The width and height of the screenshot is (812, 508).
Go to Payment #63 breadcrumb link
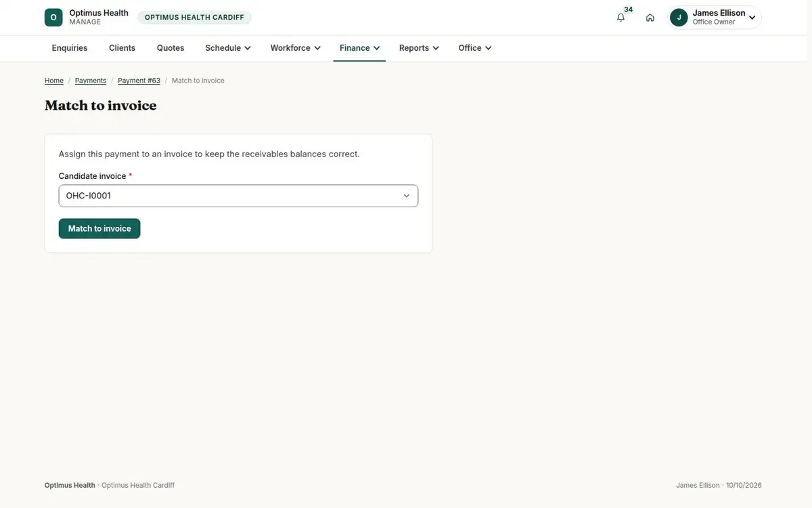coord(139,81)
